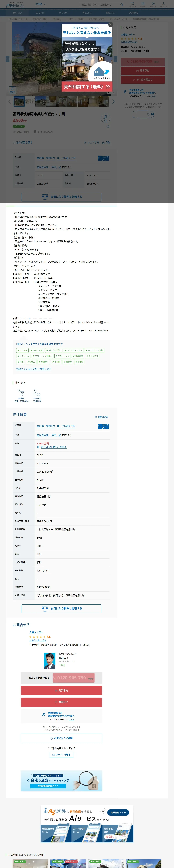This screenshot has width=174, height=868.
Task: Select the #外壁塗装 hashtag chip
Action: tap(78, 356)
